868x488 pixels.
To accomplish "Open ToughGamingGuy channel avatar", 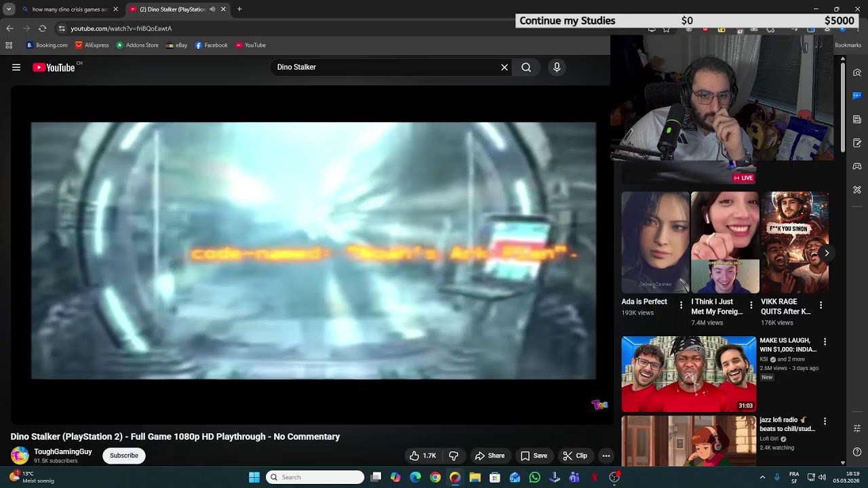I will [x=20, y=455].
